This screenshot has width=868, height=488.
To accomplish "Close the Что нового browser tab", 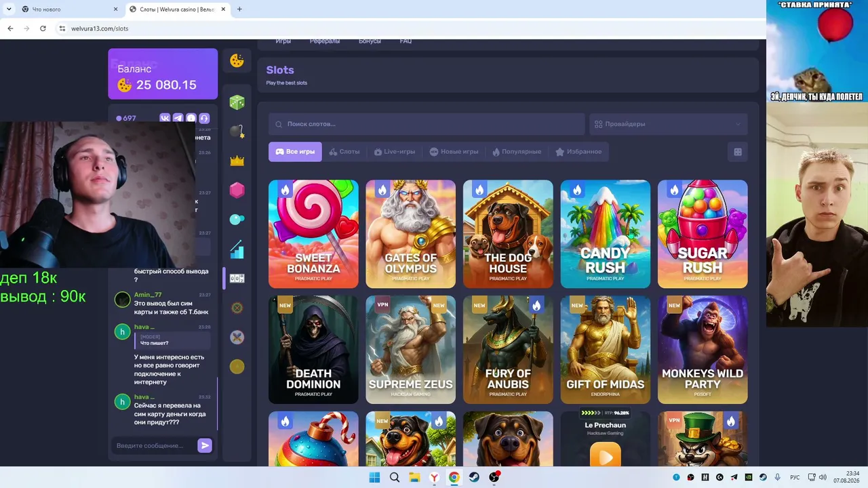I will pos(115,9).
